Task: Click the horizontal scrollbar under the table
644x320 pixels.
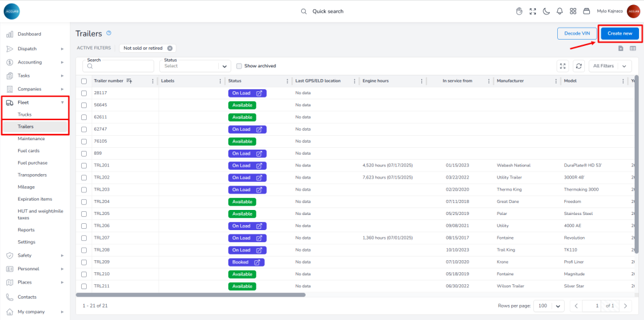Action: click(x=191, y=294)
